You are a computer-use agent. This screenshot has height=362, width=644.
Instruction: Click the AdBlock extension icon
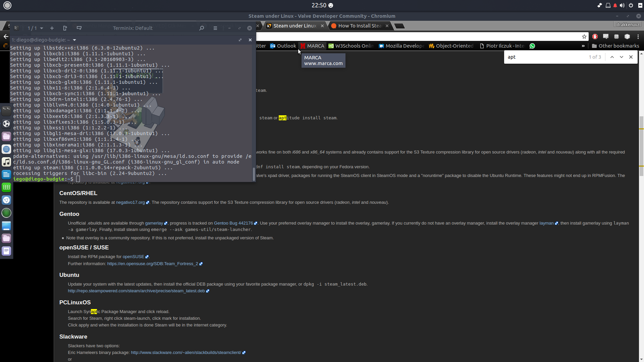pyautogui.click(x=595, y=37)
